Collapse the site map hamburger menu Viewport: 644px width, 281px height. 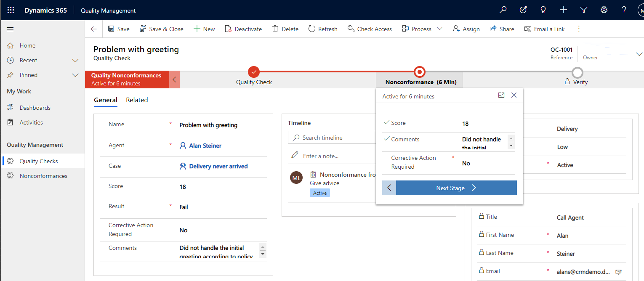(x=11, y=29)
